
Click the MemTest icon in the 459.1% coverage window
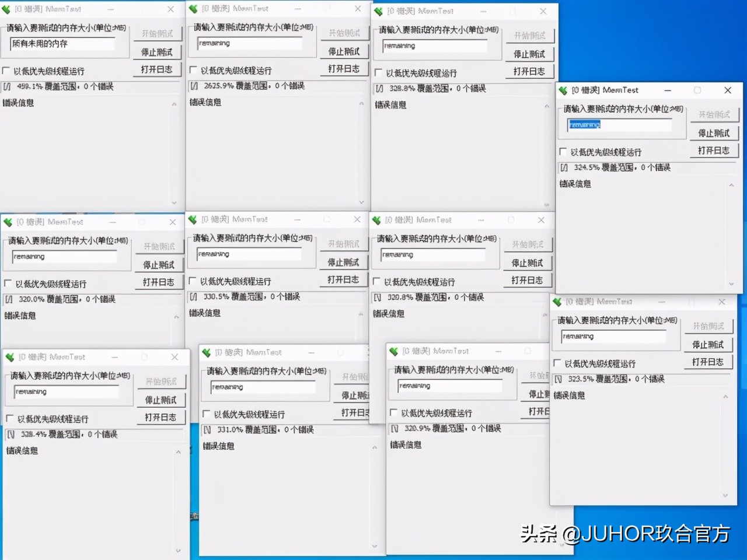coord(7,9)
